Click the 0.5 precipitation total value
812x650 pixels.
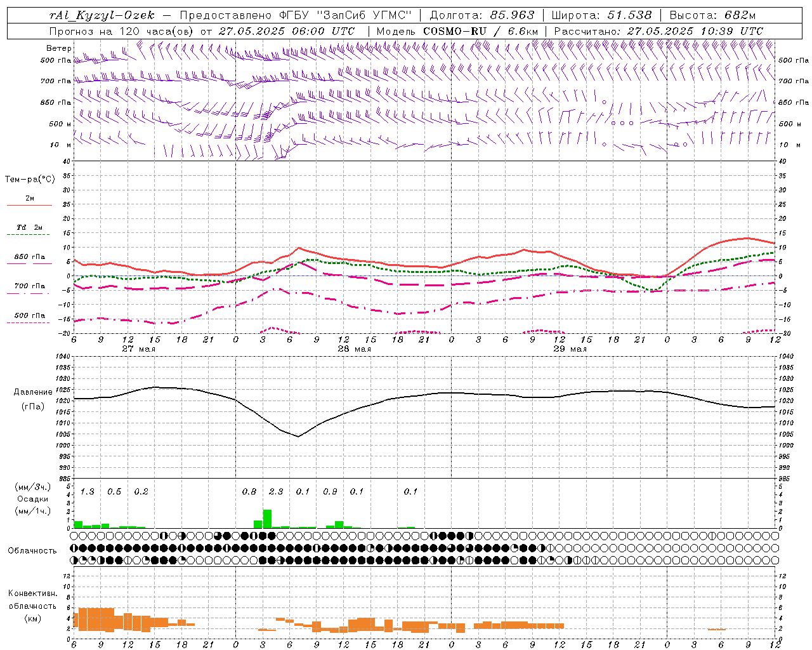coord(114,492)
